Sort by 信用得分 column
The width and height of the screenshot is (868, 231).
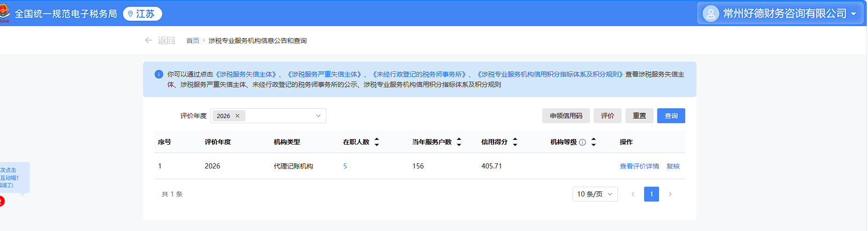point(515,142)
